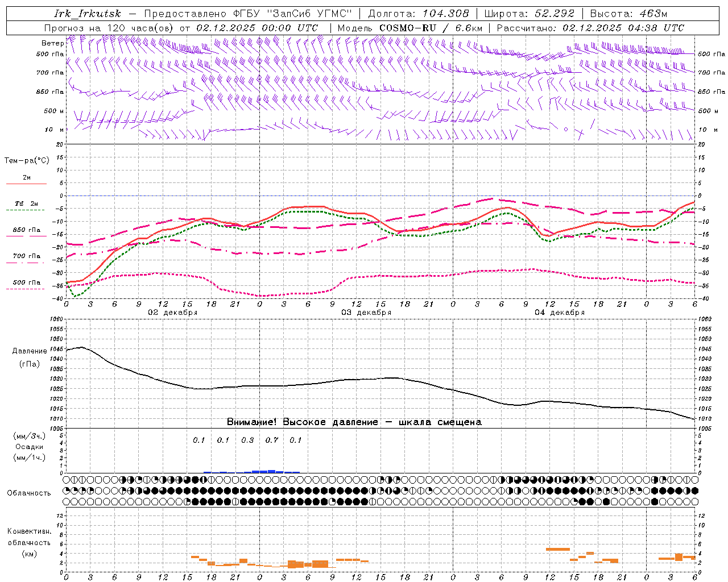Click the latitude value Широта: 52.292
This screenshot has width=728, height=582.
pos(529,14)
